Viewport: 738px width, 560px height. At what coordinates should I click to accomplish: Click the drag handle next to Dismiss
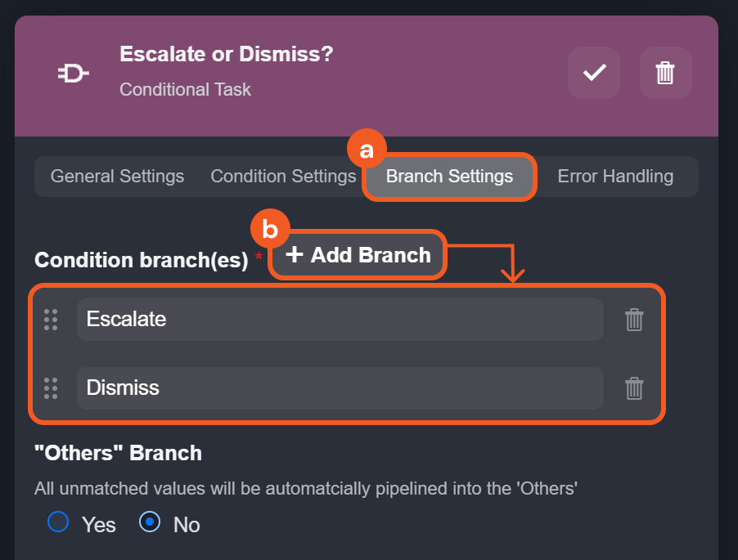coord(51,388)
